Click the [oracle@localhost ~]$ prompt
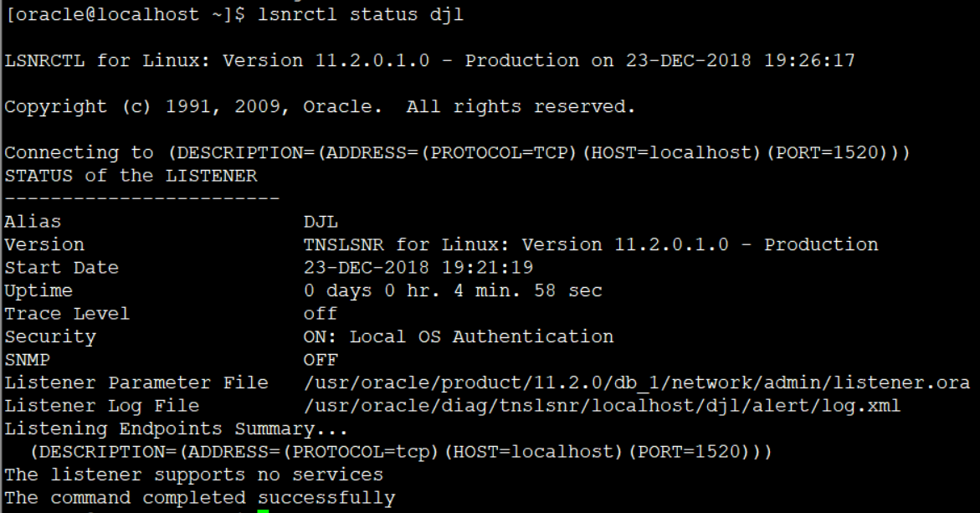Viewport: 980px width, 513px height. pyautogui.click(x=125, y=14)
